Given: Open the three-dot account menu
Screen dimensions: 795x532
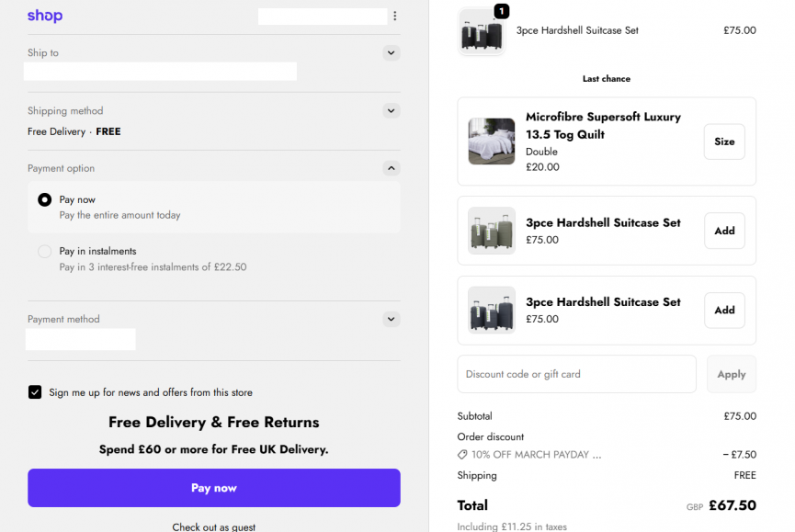Looking at the screenshot, I should pos(394,16).
